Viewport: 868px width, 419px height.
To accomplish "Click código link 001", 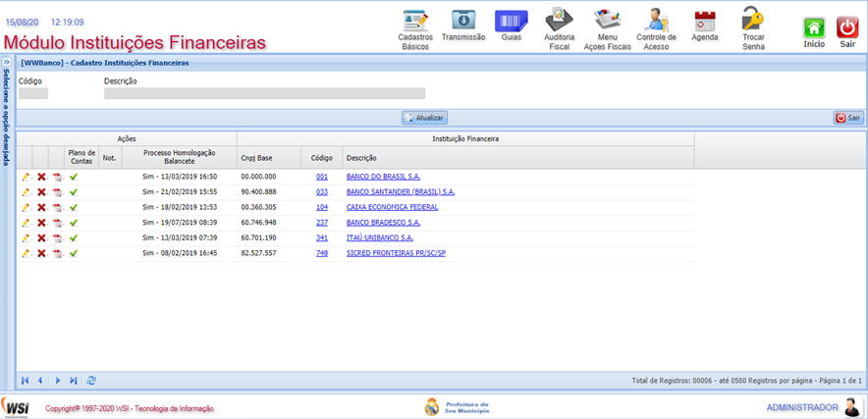I will [x=322, y=178].
